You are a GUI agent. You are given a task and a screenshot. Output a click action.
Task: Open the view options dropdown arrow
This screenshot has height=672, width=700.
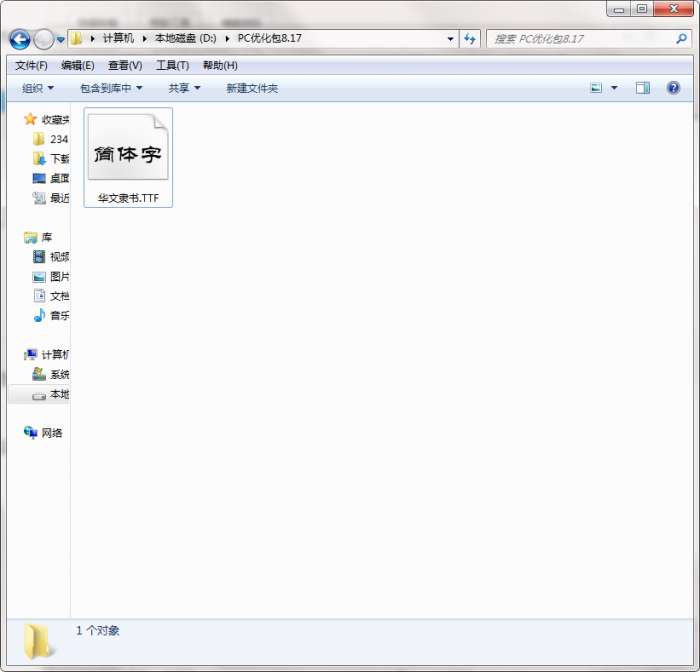[614, 88]
